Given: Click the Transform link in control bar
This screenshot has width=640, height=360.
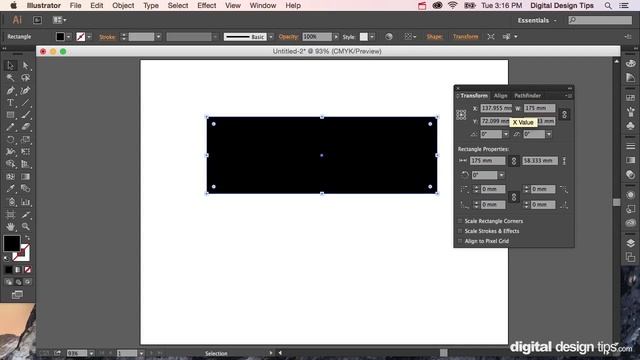Looking at the screenshot, I should (x=465, y=37).
